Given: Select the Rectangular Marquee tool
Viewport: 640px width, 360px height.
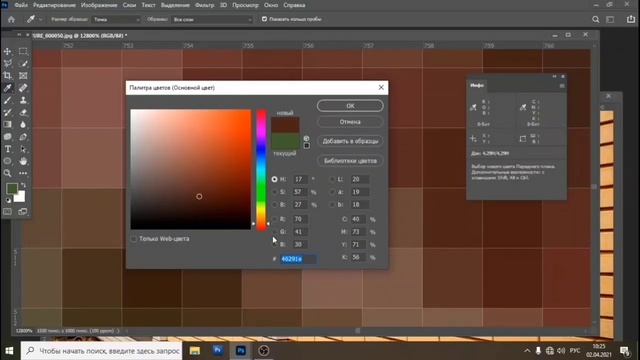Looking at the screenshot, I should coord(23,51).
